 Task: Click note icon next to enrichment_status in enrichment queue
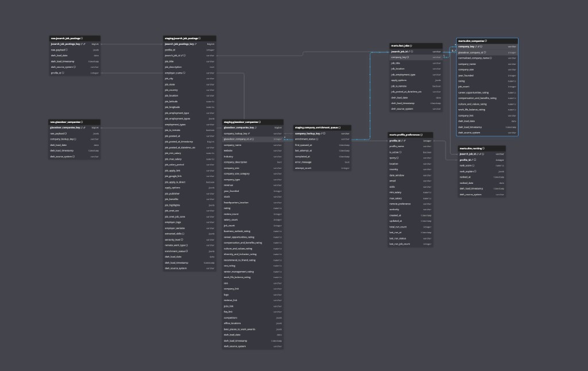(x=317, y=139)
